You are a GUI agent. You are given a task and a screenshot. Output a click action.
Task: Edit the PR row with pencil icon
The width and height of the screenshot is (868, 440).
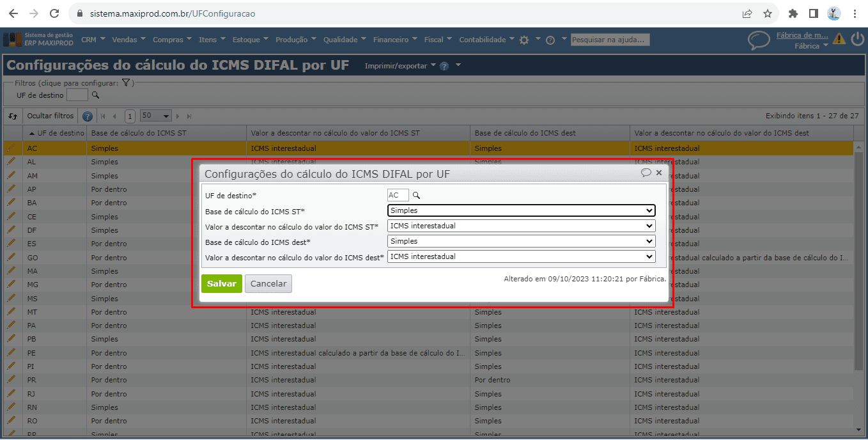point(11,380)
